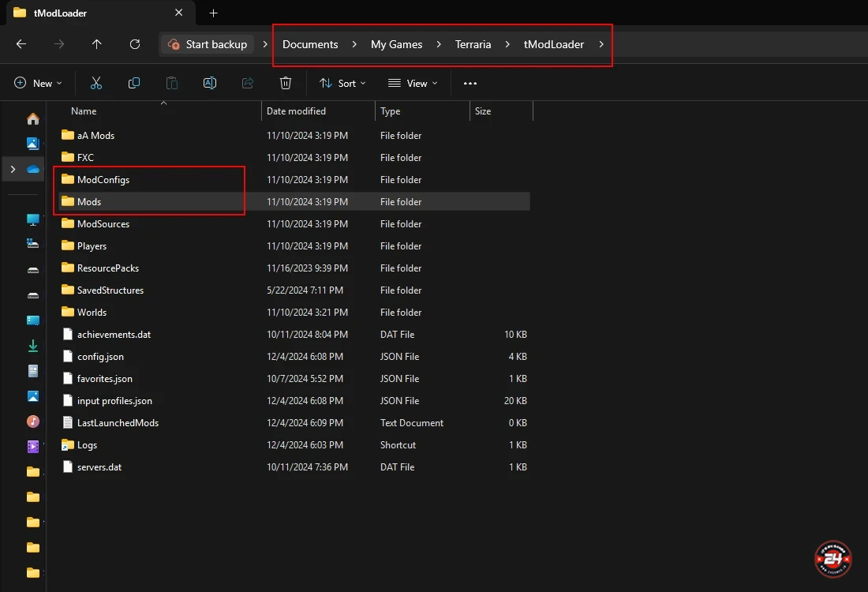Expand the OneDrive tree node chevron
Image resolution: width=868 pixels, height=592 pixels.
click(x=13, y=169)
